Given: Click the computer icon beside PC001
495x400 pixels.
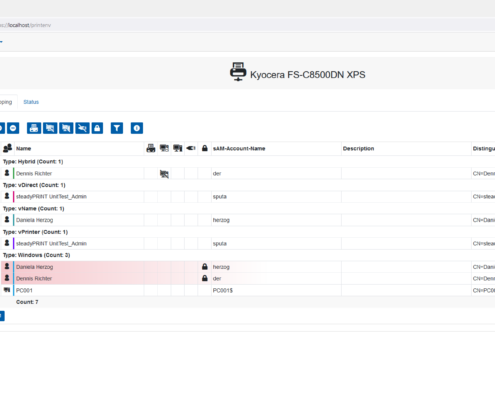Looking at the screenshot, I should pyautogui.click(x=7, y=290).
